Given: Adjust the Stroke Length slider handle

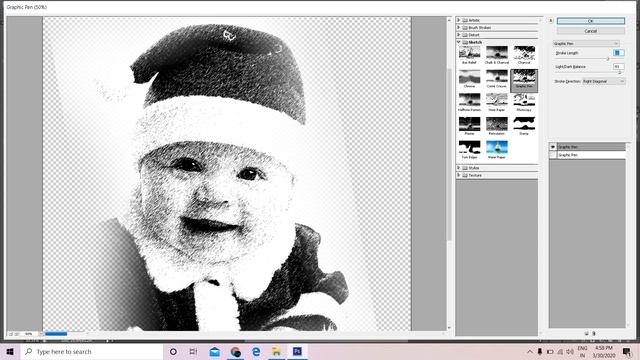Looking at the screenshot, I should click(x=608, y=59).
